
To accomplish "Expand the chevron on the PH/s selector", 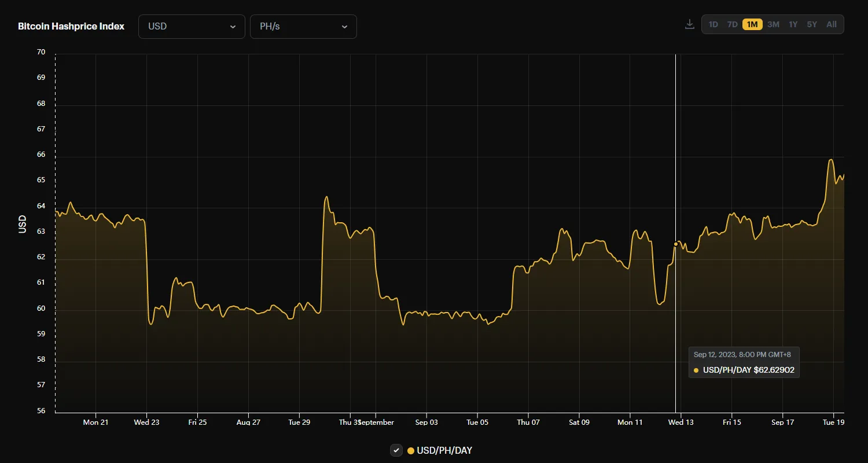I will click(345, 27).
